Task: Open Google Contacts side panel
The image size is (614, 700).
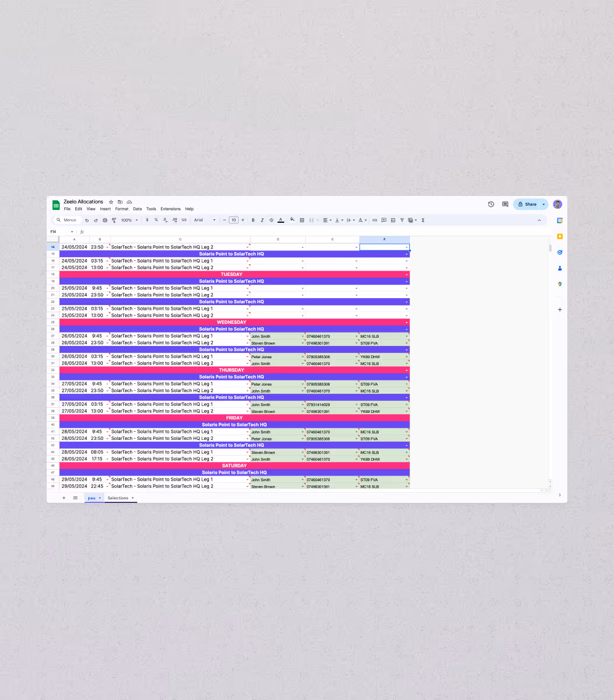Action: (x=560, y=268)
